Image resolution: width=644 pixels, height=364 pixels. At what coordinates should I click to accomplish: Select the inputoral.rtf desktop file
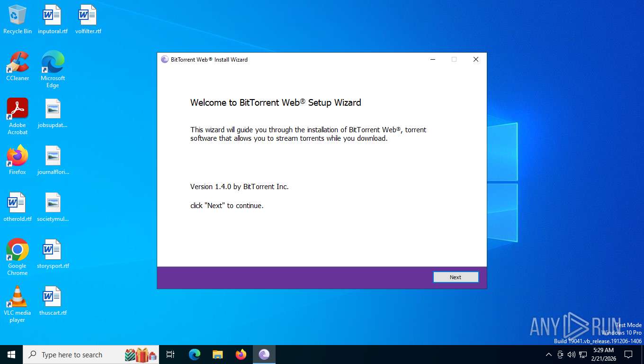53,19
